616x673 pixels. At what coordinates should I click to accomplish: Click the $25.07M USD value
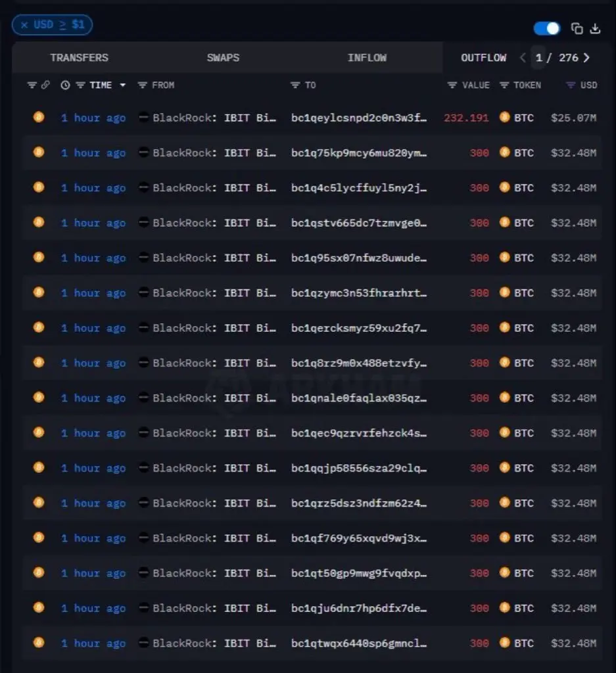[x=573, y=118]
